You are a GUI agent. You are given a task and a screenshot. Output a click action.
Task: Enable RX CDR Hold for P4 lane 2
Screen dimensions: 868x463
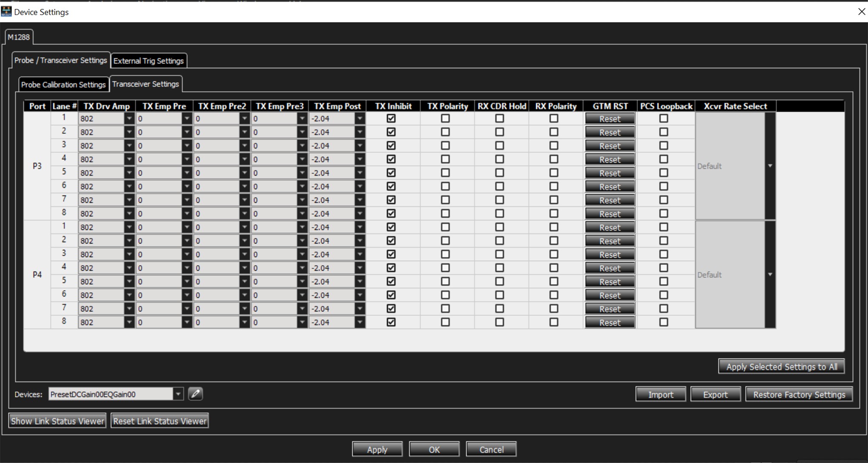click(x=500, y=241)
